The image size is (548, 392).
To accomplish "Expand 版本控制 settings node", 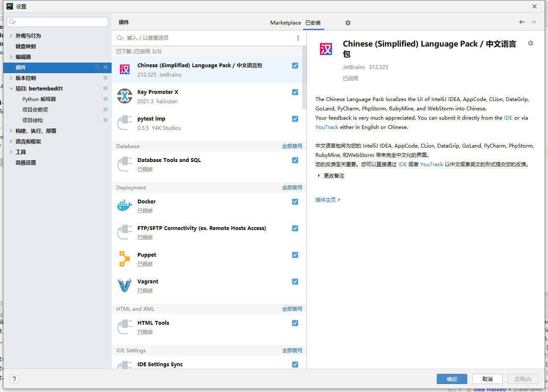I will pos(11,78).
